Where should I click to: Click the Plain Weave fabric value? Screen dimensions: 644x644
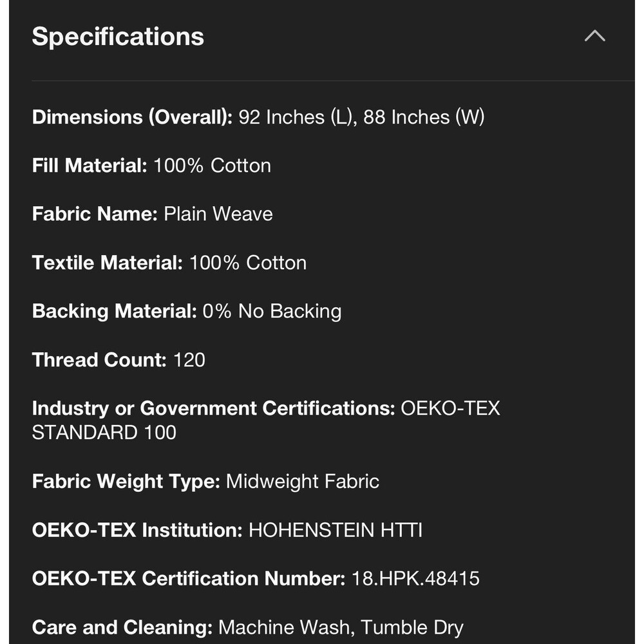coord(218,214)
